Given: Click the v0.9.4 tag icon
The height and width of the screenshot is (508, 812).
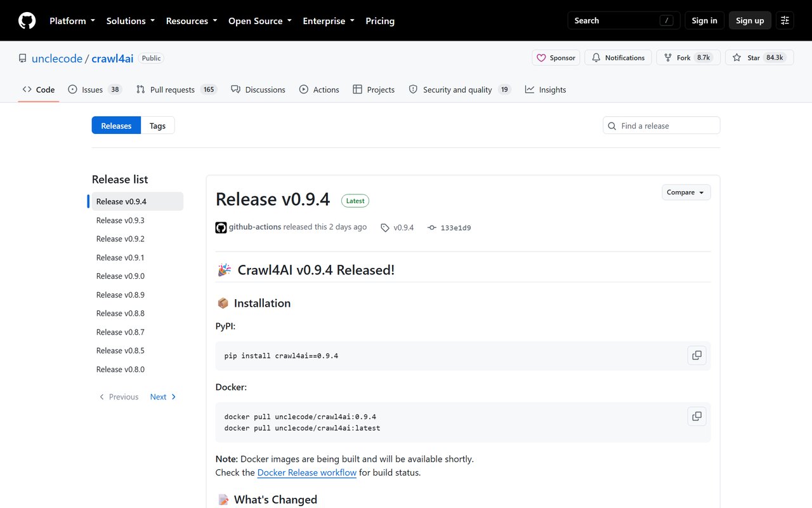Looking at the screenshot, I should (x=385, y=227).
